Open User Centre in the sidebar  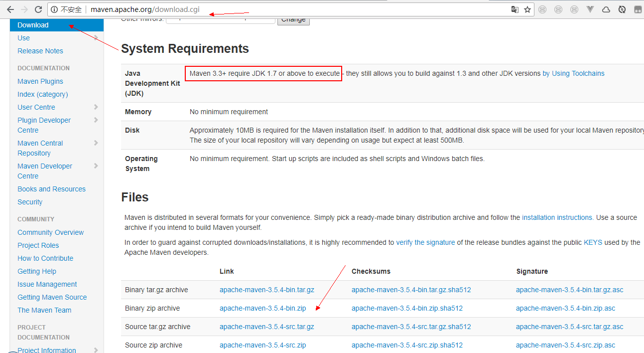pyautogui.click(x=36, y=107)
